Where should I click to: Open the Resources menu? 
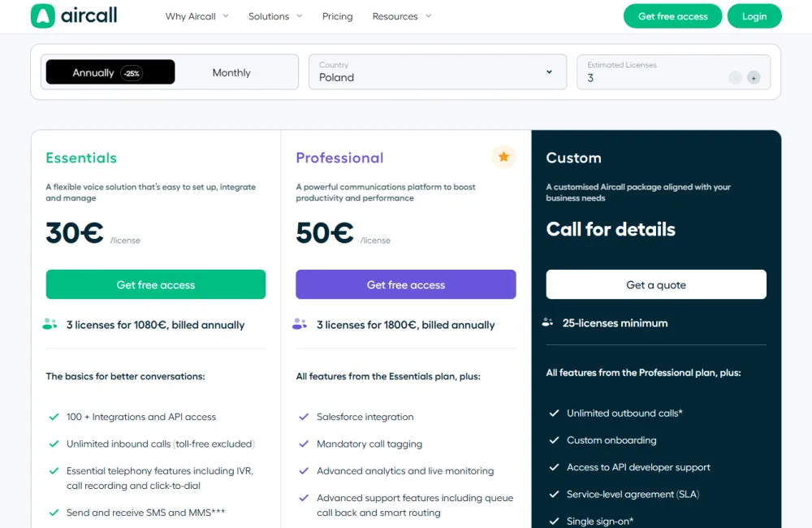tap(401, 16)
